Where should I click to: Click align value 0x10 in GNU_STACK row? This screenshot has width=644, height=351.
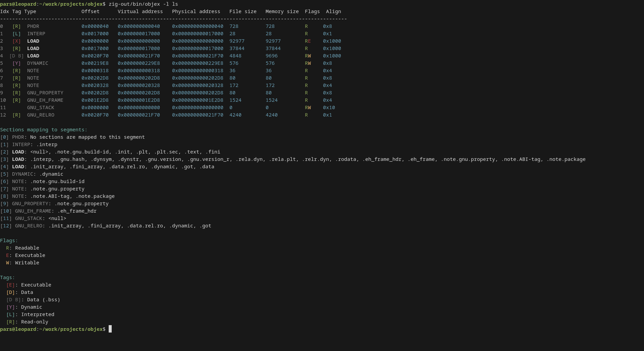329,107
